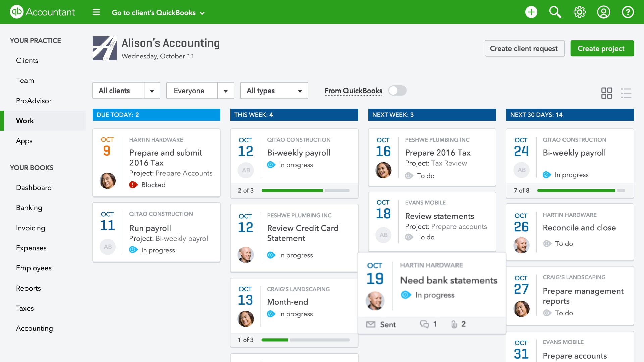Select Work in the sidebar
This screenshot has width=644, height=362.
click(x=43, y=121)
